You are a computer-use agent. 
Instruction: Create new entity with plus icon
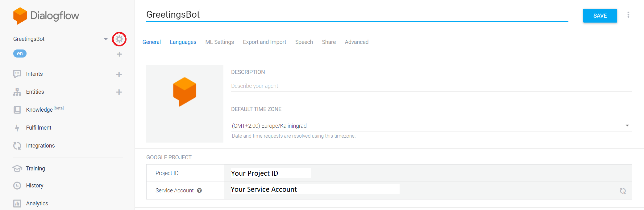(119, 92)
